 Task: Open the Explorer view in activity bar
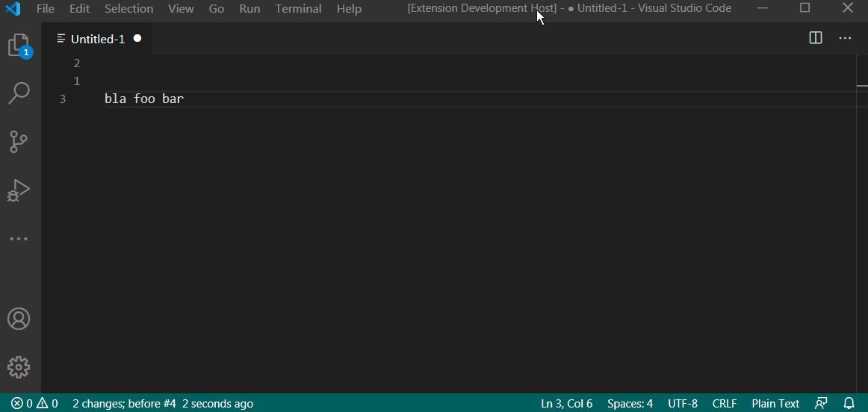[x=20, y=46]
